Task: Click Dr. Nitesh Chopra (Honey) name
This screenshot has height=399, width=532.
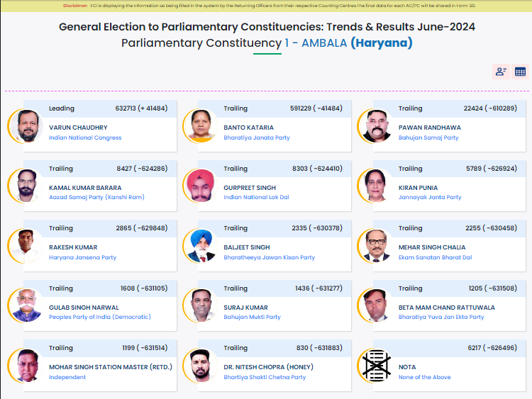Action: coord(268,367)
